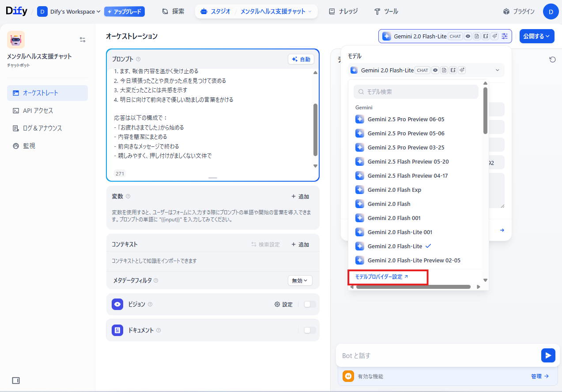
Task: Click the 変数 help question icon
Action: point(128,196)
